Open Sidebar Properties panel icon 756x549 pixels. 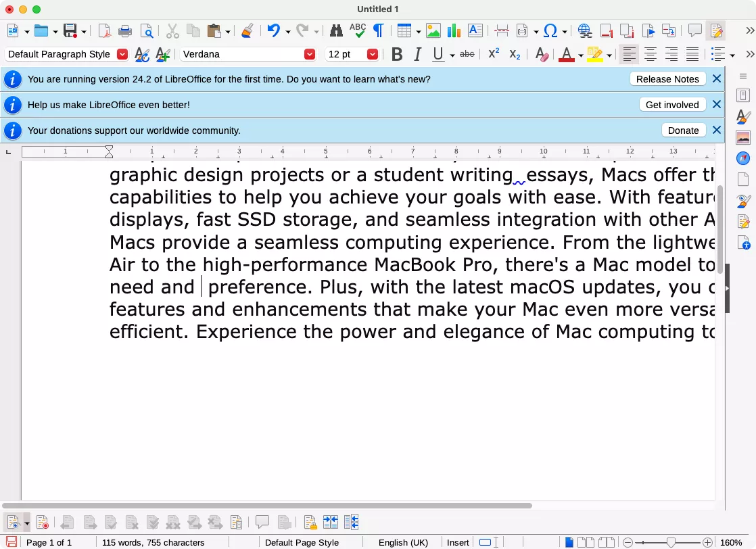(743, 95)
